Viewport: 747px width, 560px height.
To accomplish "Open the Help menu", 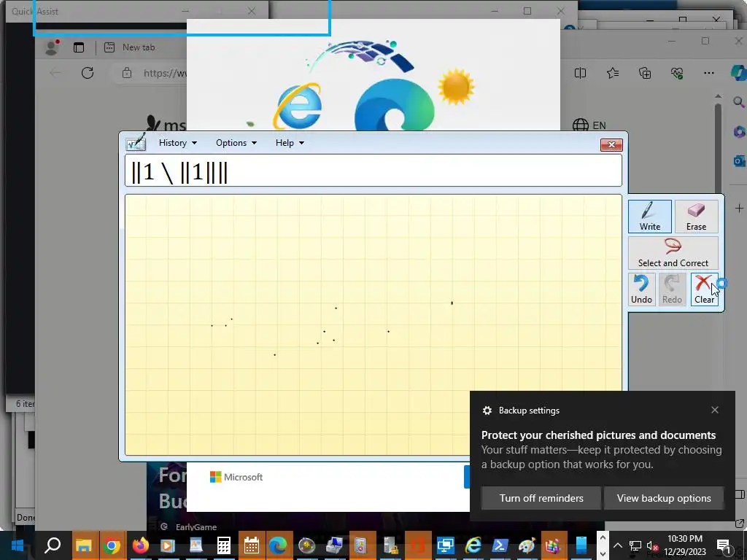I will tap(290, 143).
